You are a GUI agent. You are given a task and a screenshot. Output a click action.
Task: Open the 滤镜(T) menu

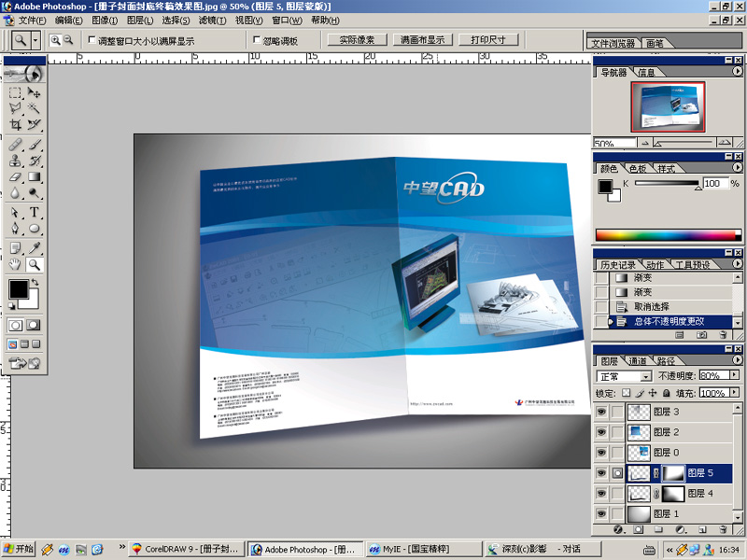pos(213,21)
